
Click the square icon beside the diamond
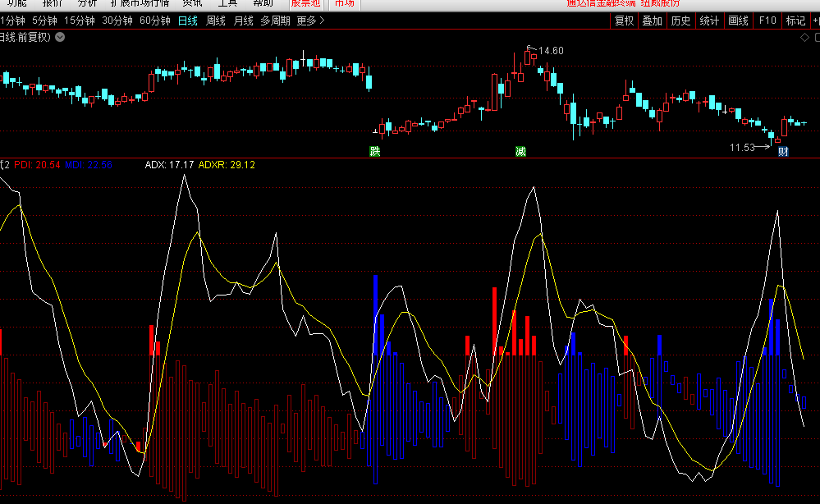815,37
